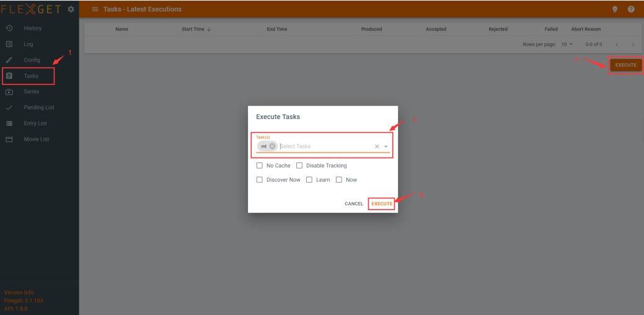Enable the No Cache checkbox

click(x=260, y=166)
